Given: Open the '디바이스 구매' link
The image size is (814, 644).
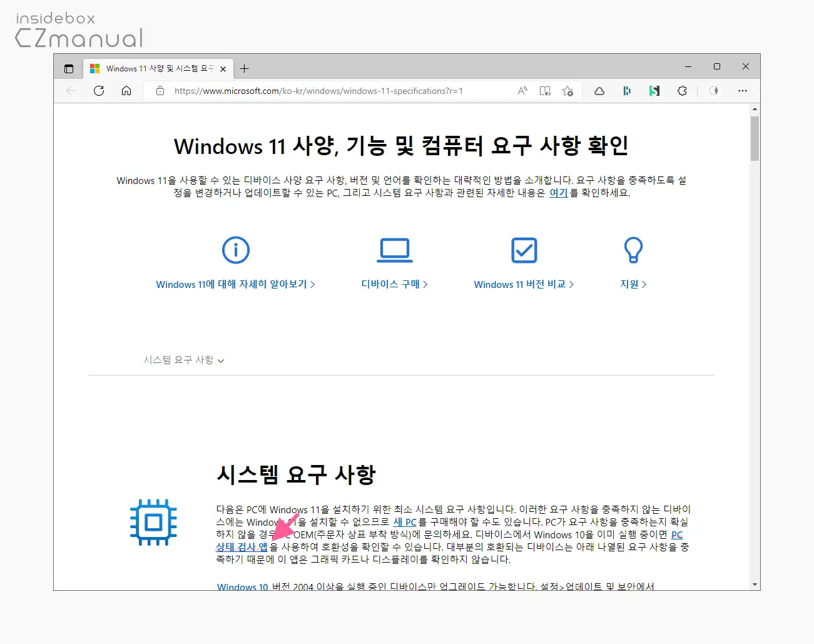Looking at the screenshot, I should 395,284.
